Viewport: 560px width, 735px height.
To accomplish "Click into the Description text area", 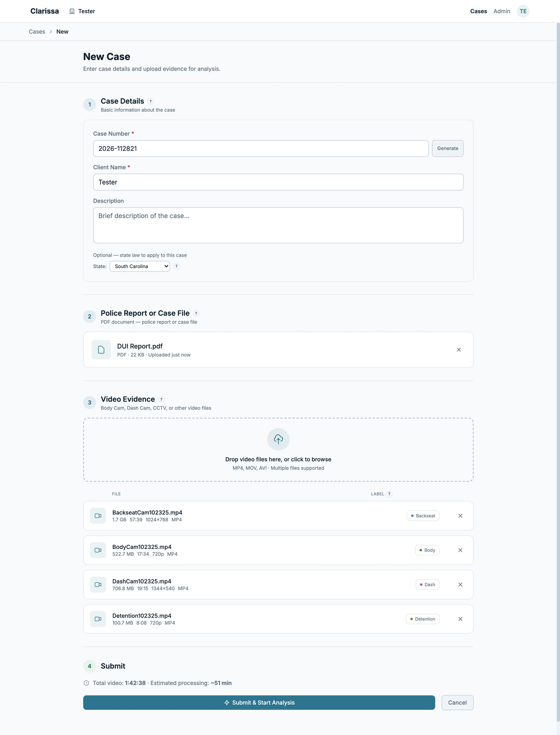I will (278, 225).
